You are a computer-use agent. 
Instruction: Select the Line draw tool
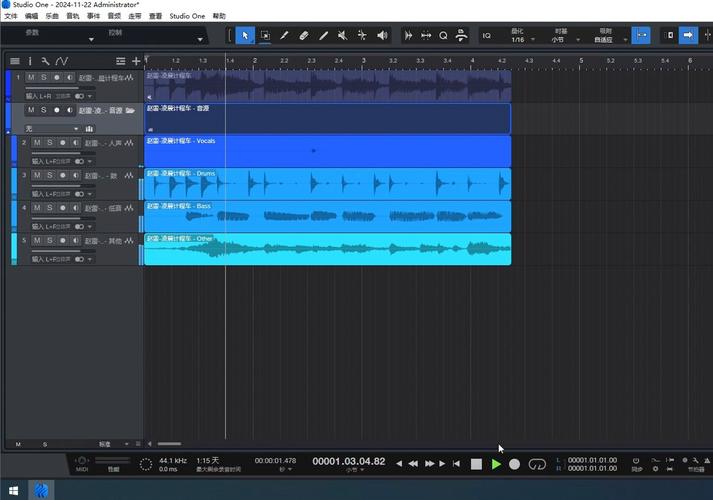323,35
